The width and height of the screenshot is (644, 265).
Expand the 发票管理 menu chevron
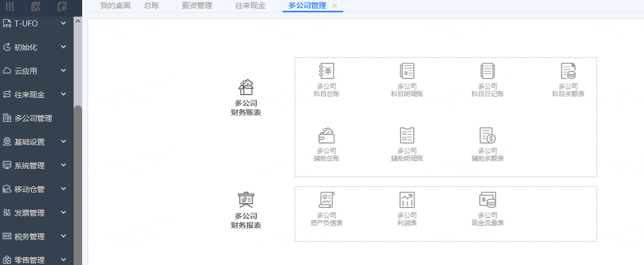63,213
